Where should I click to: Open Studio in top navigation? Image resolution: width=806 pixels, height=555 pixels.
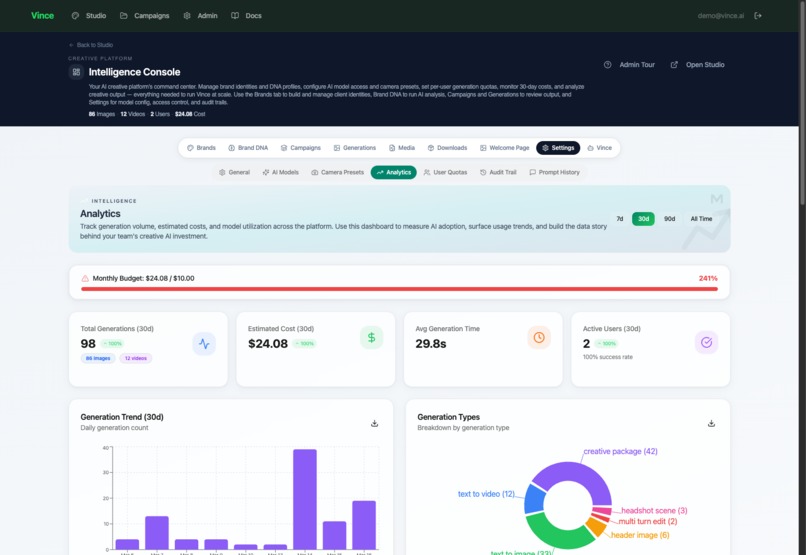click(x=89, y=15)
